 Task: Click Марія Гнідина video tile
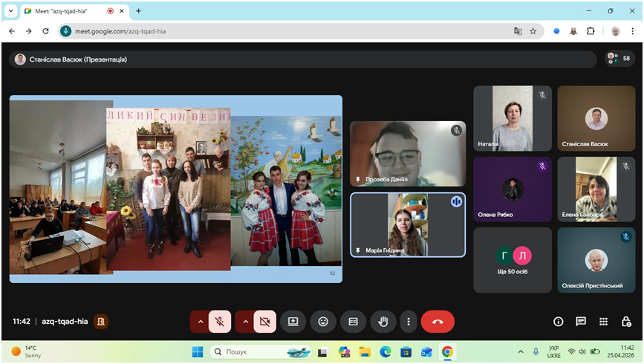tap(408, 225)
